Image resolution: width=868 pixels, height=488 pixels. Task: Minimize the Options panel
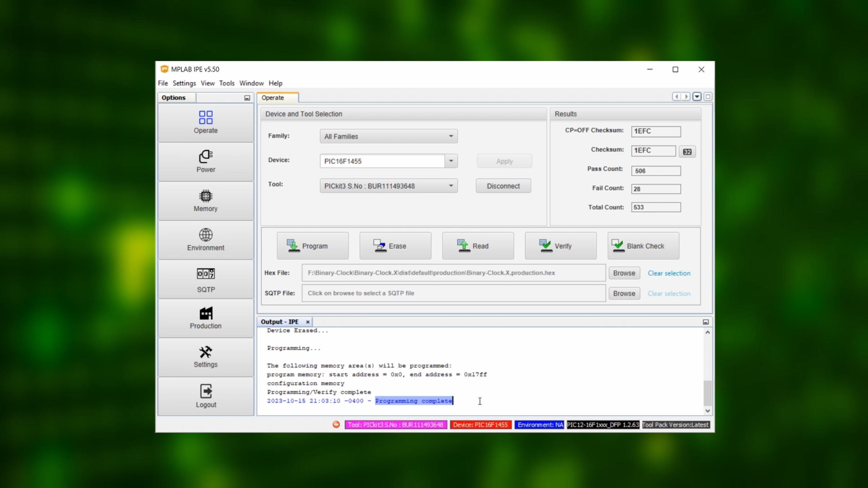pyautogui.click(x=247, y=98)
